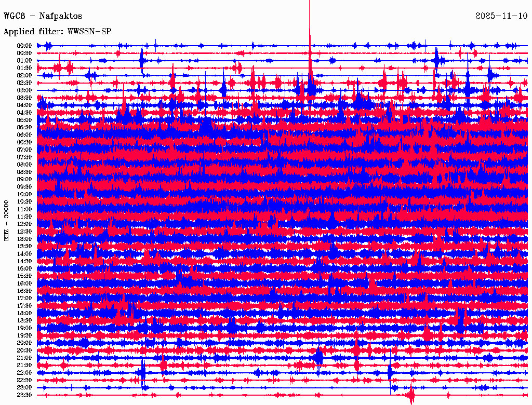532x405 pixels.
Task: Click the 22:00 time label
Action: click(x=24, y=373)
